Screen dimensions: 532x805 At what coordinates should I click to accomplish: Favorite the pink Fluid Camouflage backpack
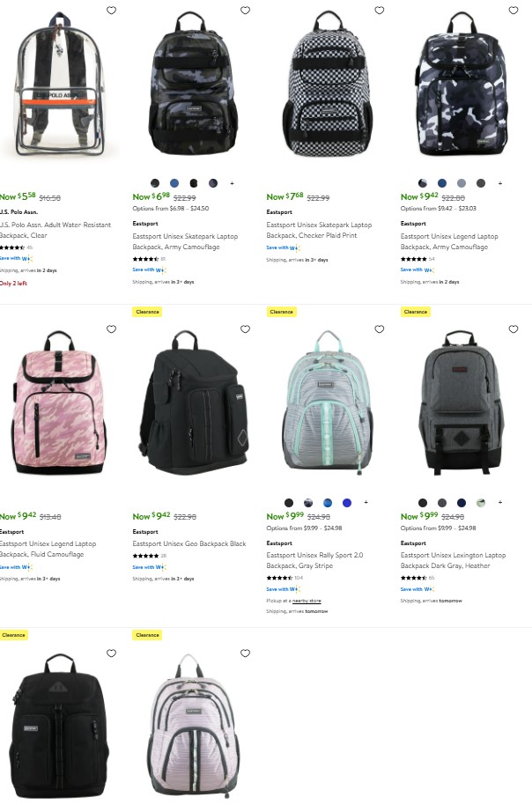tap(111, 329)
